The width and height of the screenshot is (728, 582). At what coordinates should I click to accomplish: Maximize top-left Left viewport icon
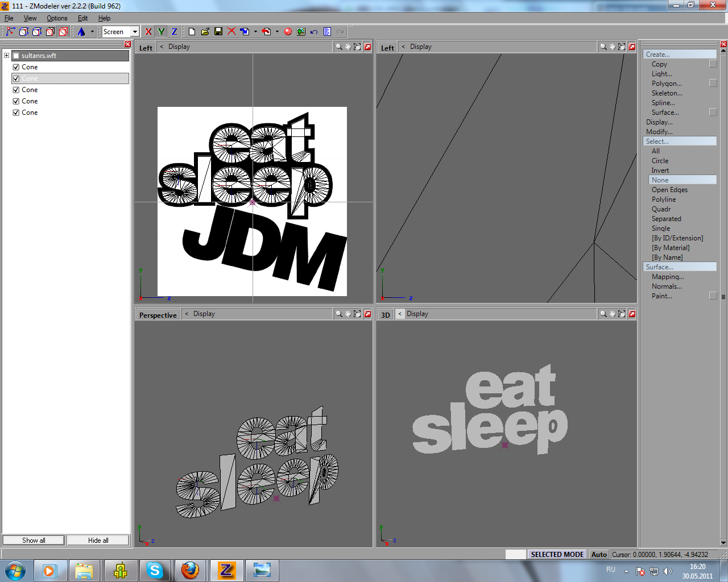pyautogui.click(x=367, y=47)
